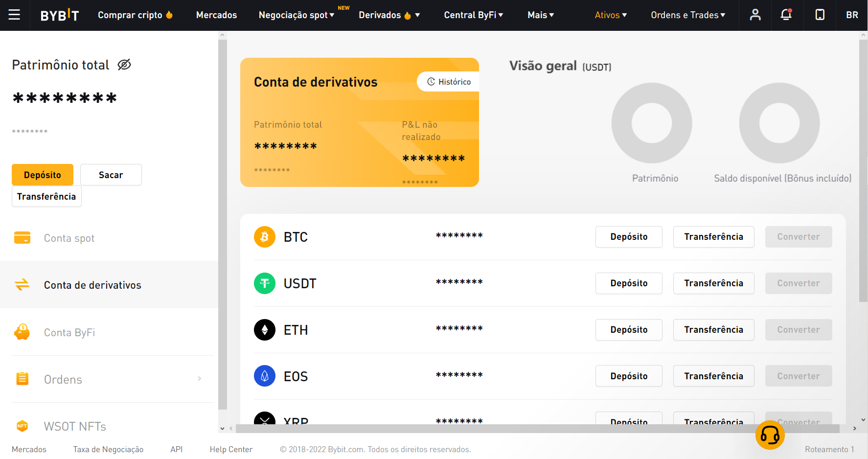Screen dimensions: 868x459
Task: Click Roteamento 1 in footer
Action: [x=829, y=449]
